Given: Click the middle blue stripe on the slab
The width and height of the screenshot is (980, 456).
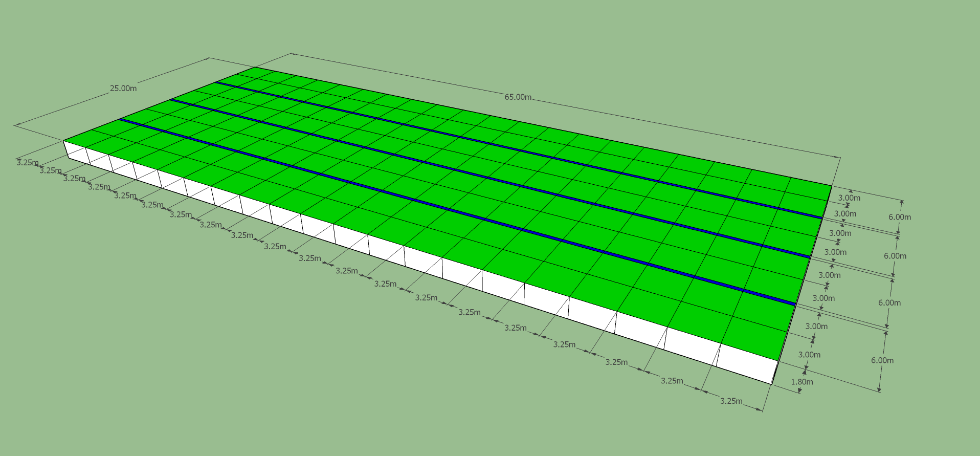Looking at the screenshot, I should click(x=491, y=177).
